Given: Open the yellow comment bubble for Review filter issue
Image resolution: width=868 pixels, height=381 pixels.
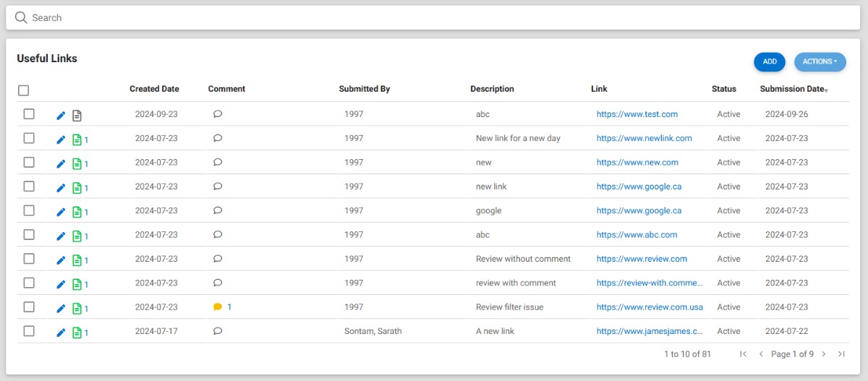Looking at the screenshot, I should 218,307.
